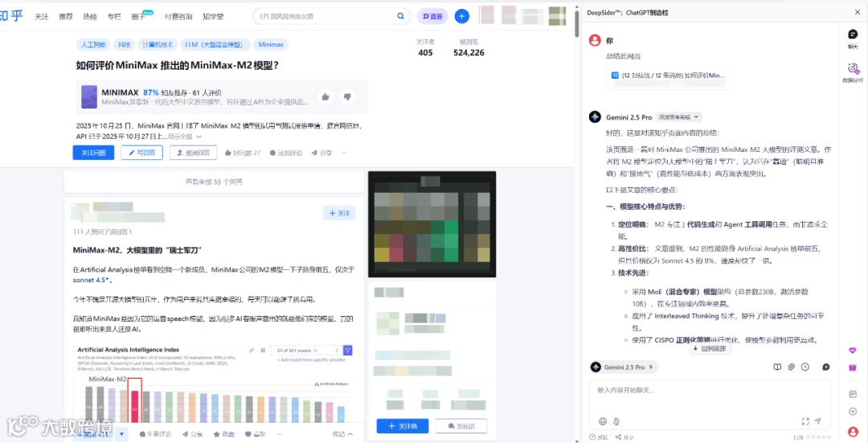Open the 关注 tab in the Zhihu navigation

[42, 17]
